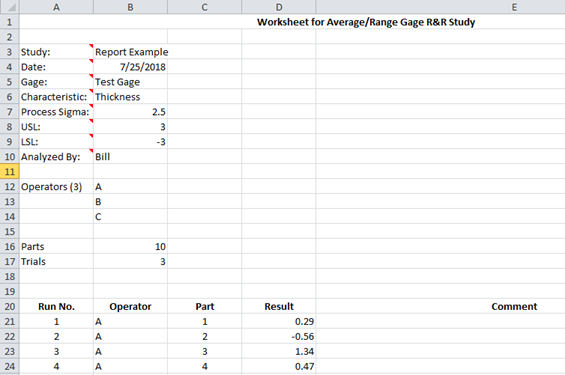The height and width of the screenshot is (375, 565).
Task: Click the 'Run No.' column heading cell
Action: click(x=57, y=307)
